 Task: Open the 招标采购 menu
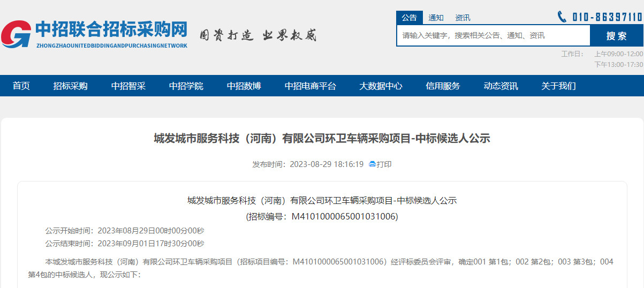(70, 86)
